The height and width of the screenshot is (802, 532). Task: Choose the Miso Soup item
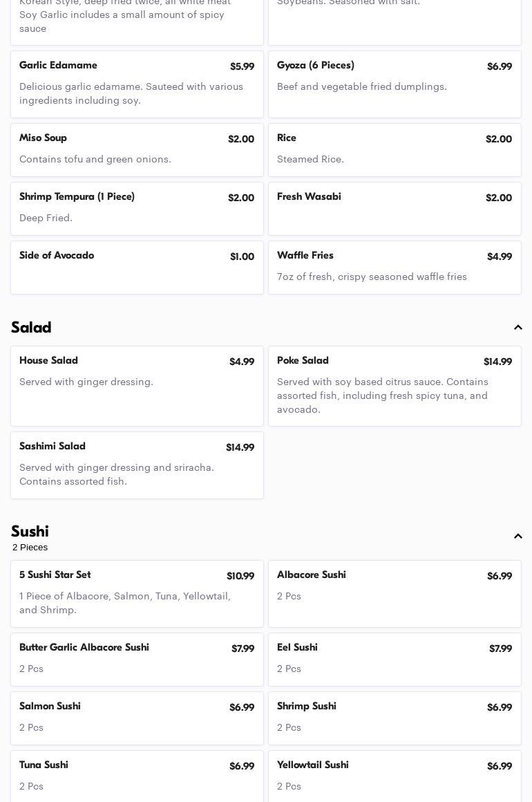coord(137,150)
